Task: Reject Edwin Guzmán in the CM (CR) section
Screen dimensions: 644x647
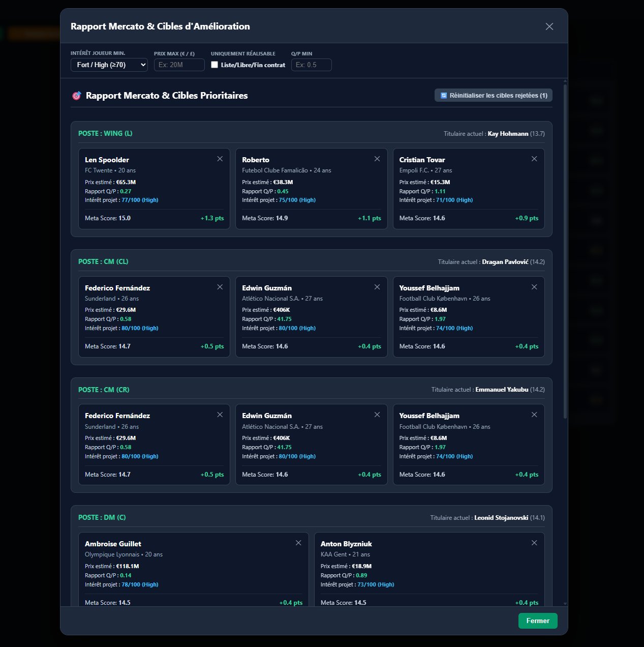Action: (x=377, y=415)
